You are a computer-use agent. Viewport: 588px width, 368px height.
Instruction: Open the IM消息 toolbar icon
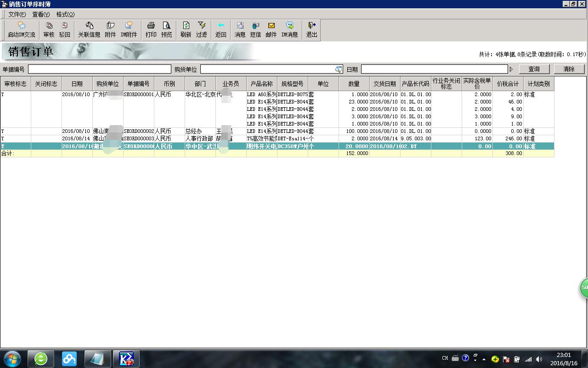click(x=289, y=29)
